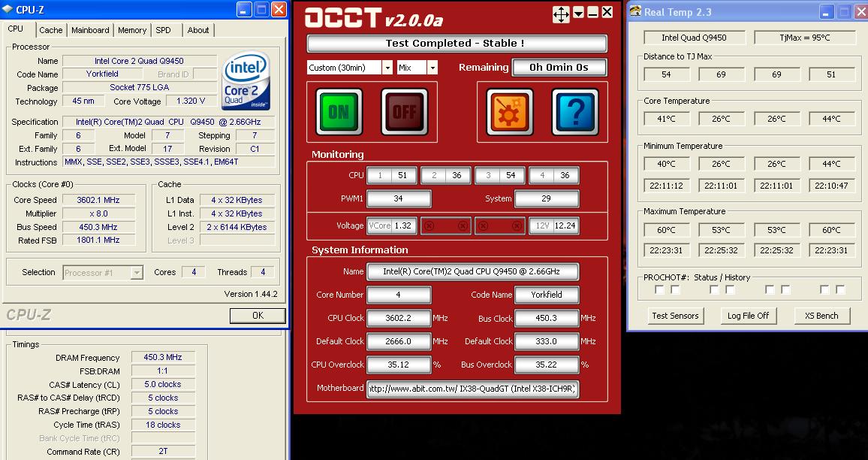Go to the SPD tab in CPU-Z
This screenshot has width=868, height=460.
point(163,30)
